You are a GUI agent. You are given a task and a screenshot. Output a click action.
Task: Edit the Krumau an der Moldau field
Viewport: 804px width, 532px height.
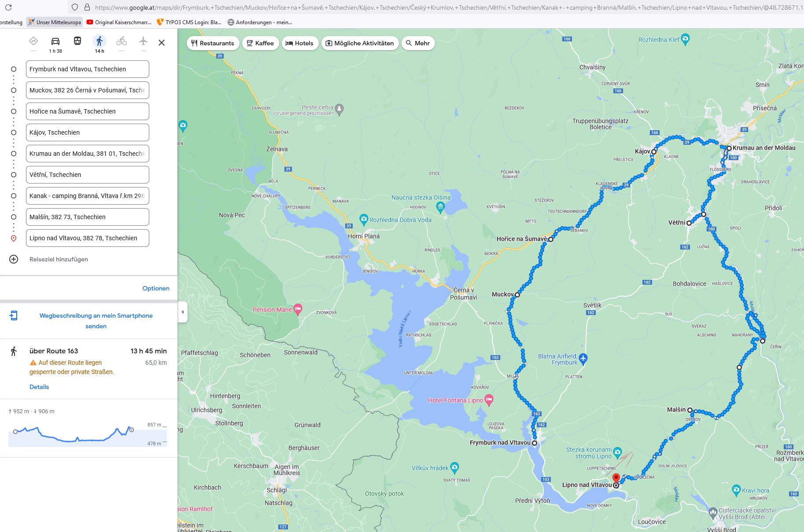(88, 154)
